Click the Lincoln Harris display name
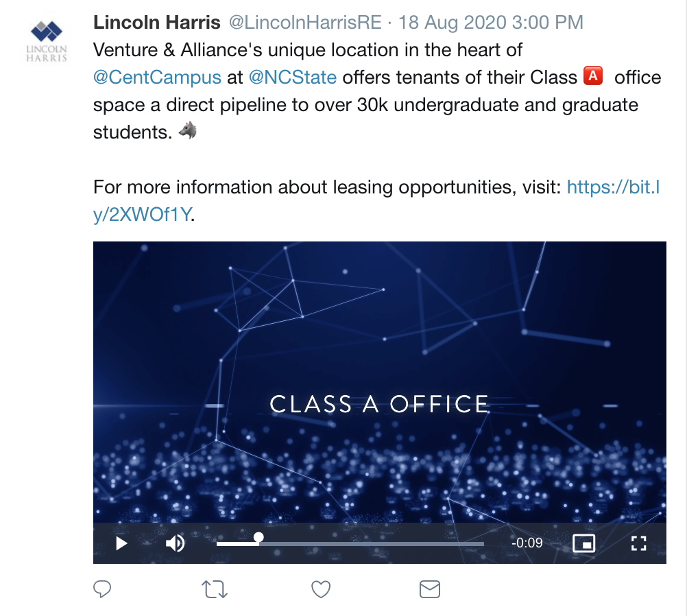 157,22
